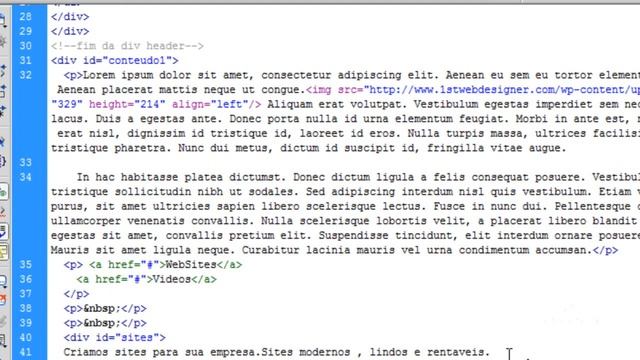This screenshot has height=360, width=640.
Task: Click line number 30 in the gutter
Action: point(25,46)
